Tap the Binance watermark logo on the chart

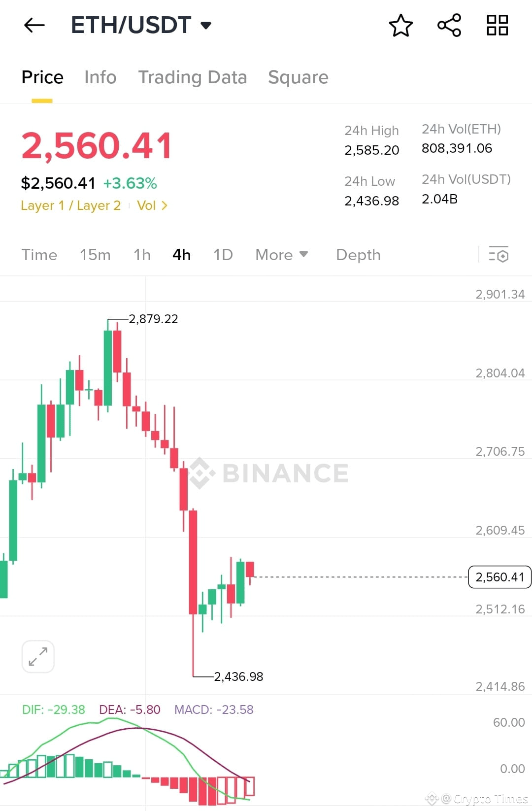click(x=268, y=473)
